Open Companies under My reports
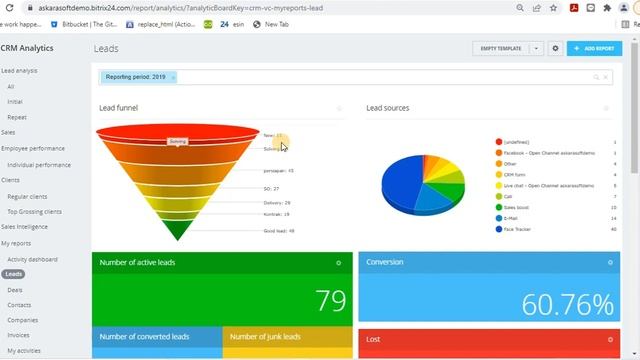Image resolution: width=640 pixels, height=360 pixels. click(x=22, y=320)
